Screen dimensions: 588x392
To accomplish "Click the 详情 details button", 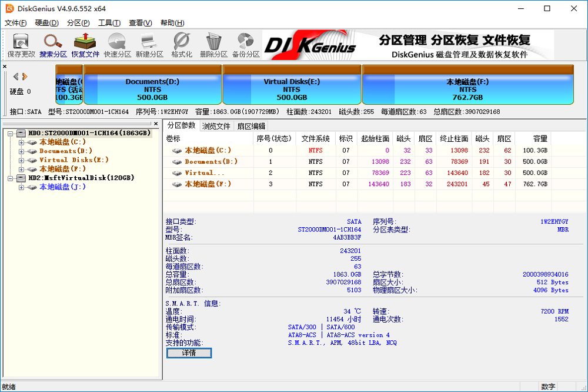I will [189, 353].
